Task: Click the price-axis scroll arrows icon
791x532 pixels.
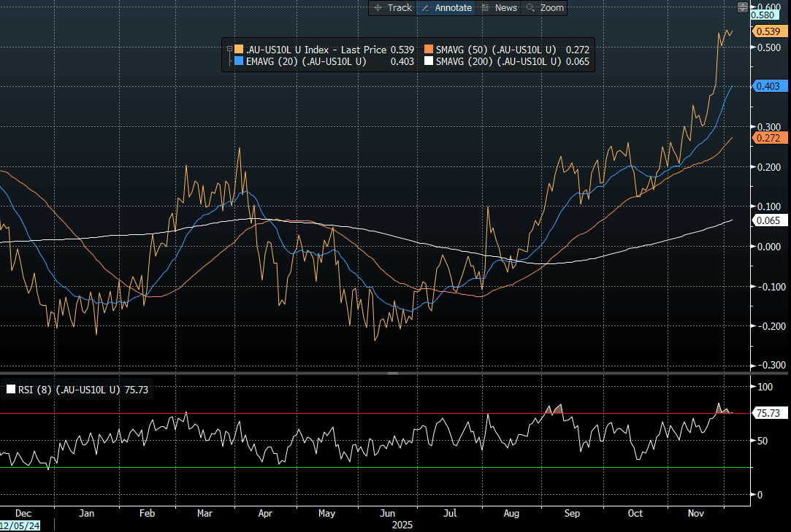Action: coord(744,7)
